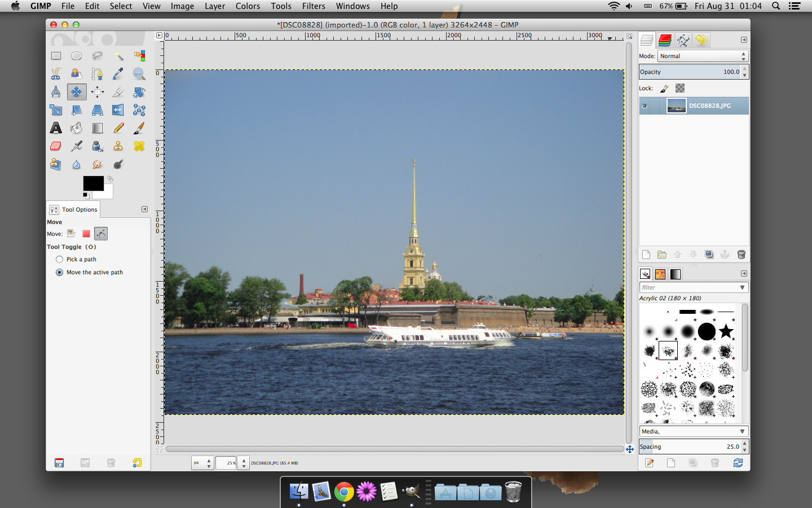Expand the brush filter dropdown
This screenshot has width=812, height=508.
[742, 287]
